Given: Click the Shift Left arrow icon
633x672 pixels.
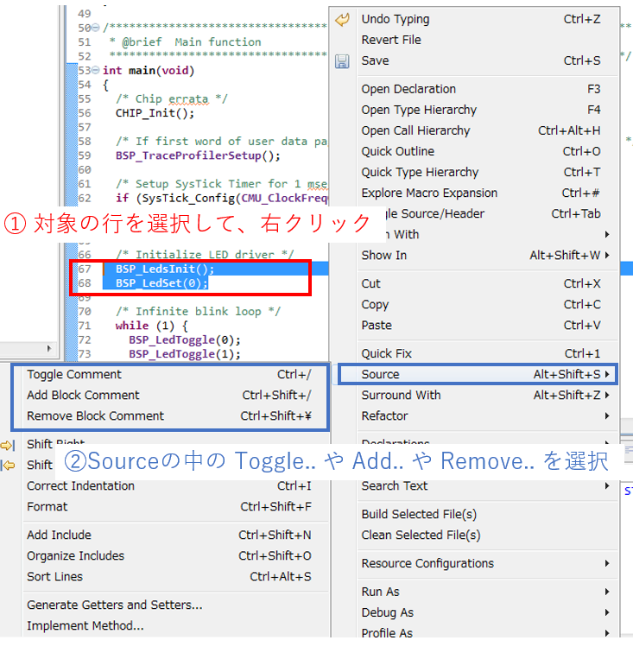Looking at the screenshot, I should coord(8,465).
